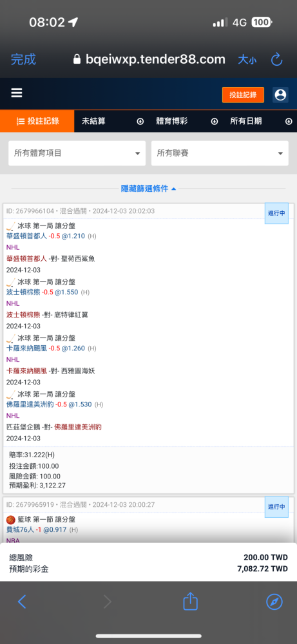
Task: Tap 賠率:31.222(H) odds line
Action: click(x=32, y=455)
